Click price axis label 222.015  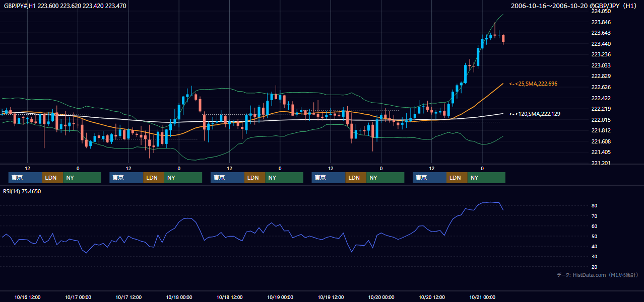601,120
